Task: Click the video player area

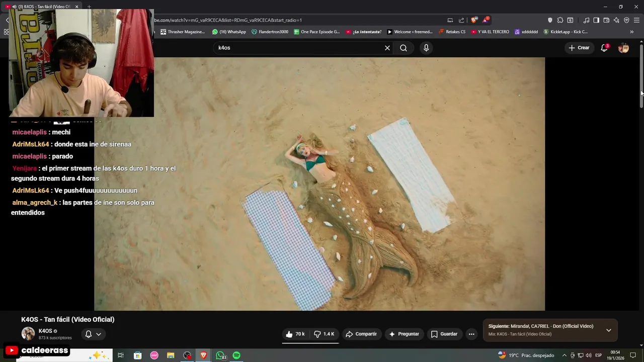Action: (x=319, y=184)
